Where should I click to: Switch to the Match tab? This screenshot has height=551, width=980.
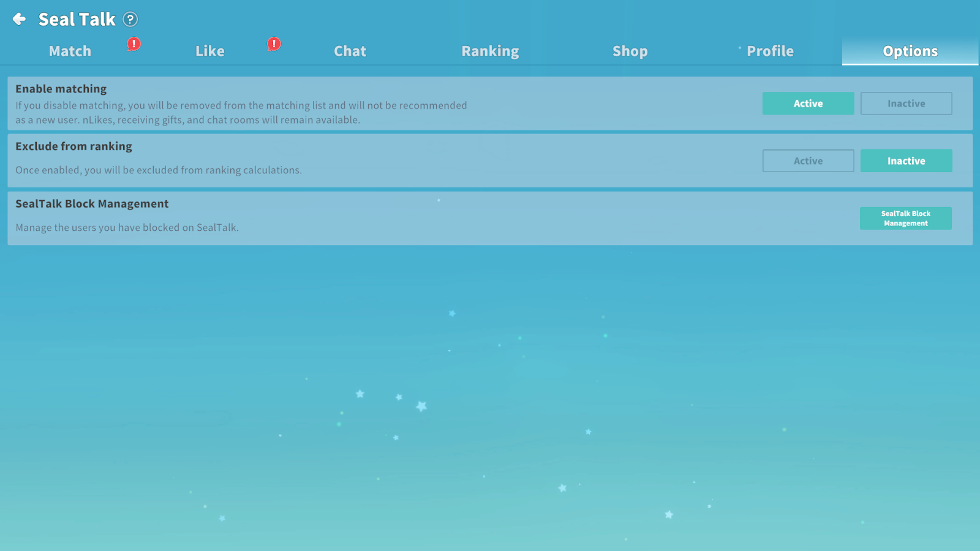70,51
